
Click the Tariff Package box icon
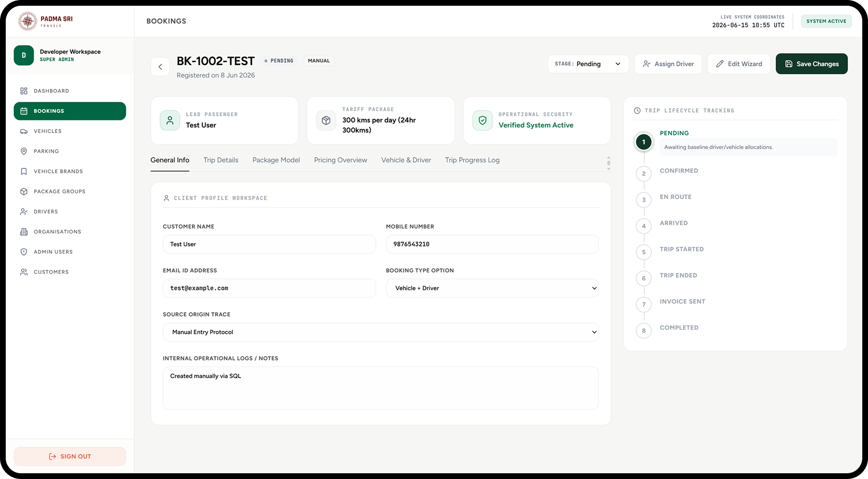[x=326, y=121]
